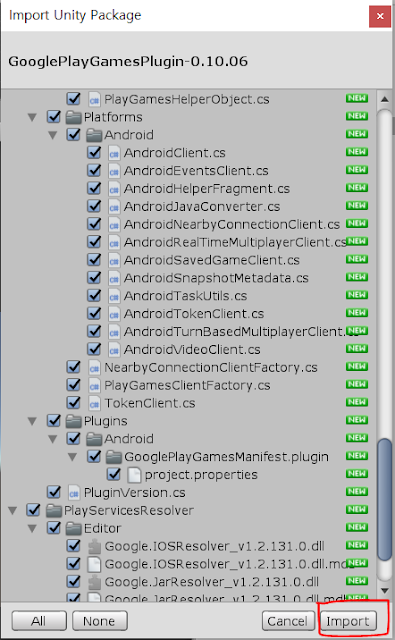The image size is (395, 640).
Task: Select AndroidRealTimeMultiplayerClient.cs row
Action: tap(189, 242)
